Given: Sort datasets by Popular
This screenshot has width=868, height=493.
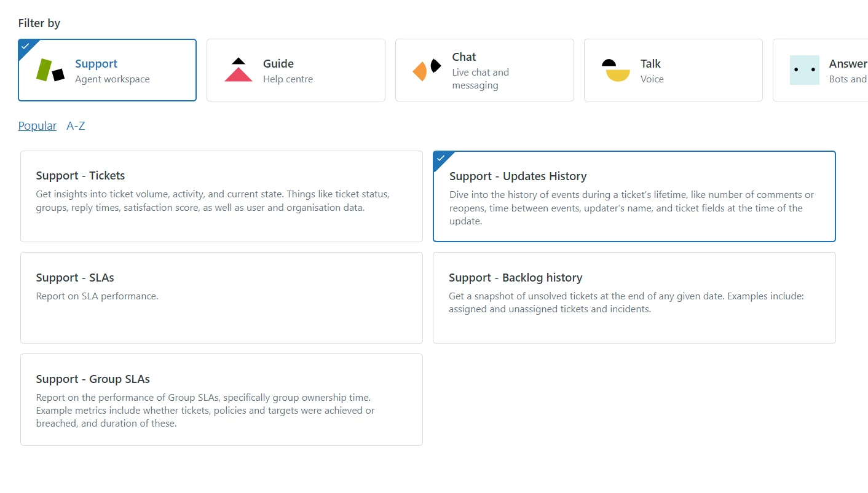Looking at the screenshot, I should point(37,125).
